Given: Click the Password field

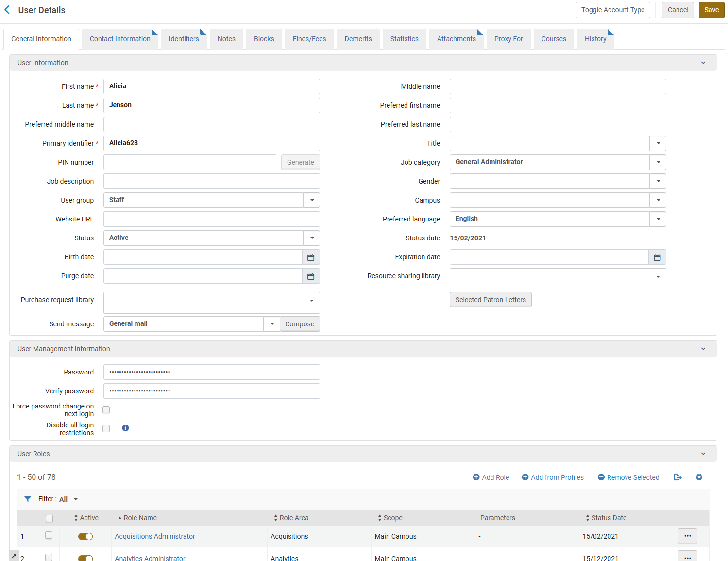Looking at the screenshot, I should point(212,372).
